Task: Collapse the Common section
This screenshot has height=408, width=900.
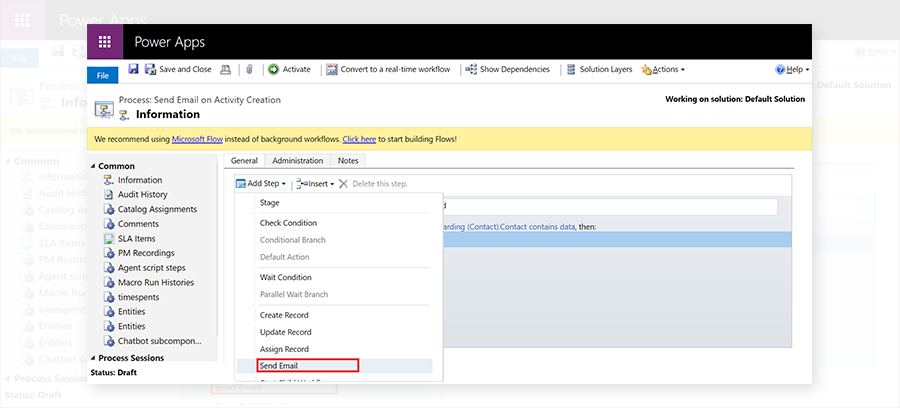Action: coord(94,166)
